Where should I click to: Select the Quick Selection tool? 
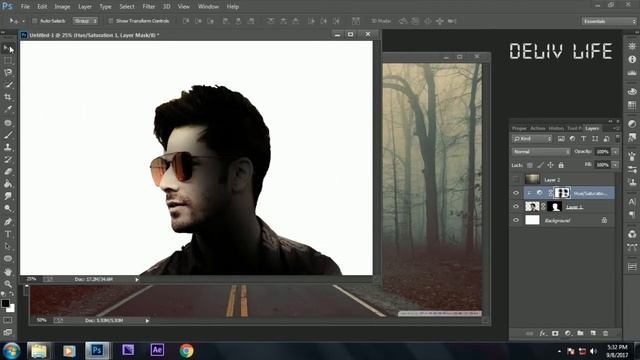[8, 85]
